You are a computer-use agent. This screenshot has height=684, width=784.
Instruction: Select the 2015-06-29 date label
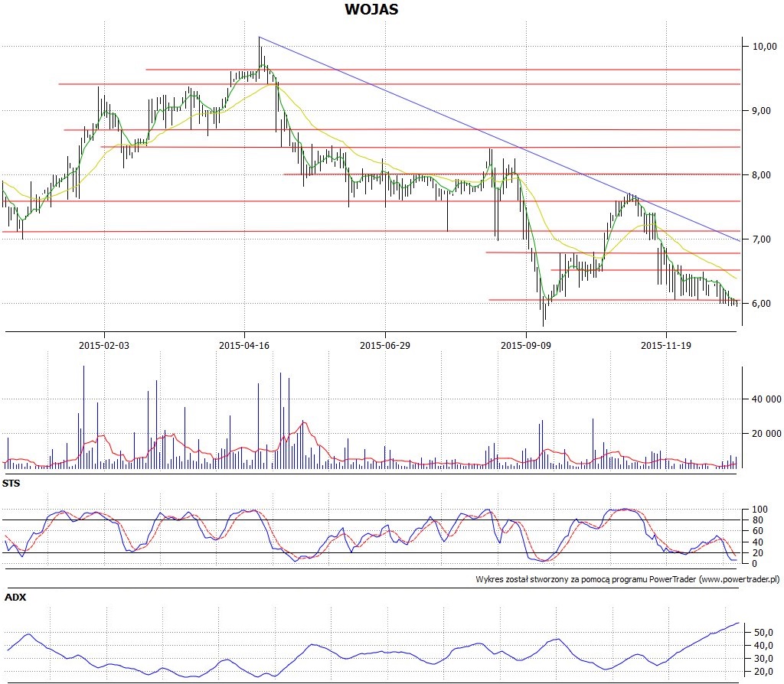(x=385, y=345)
